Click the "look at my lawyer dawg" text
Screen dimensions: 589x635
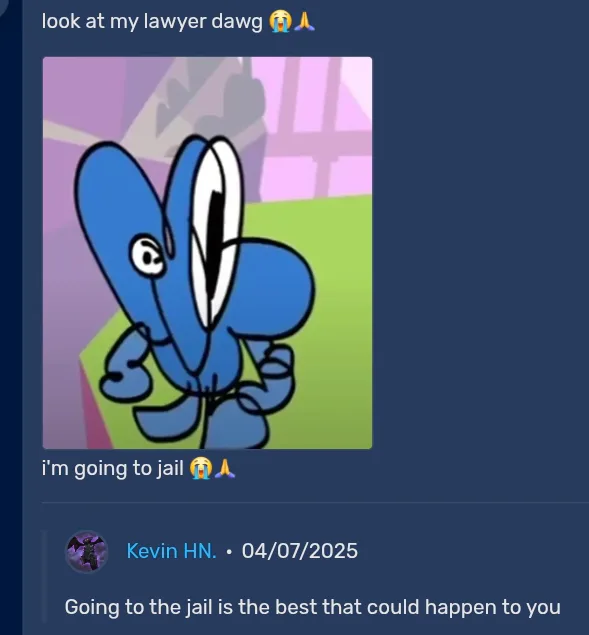coord(152,22)
